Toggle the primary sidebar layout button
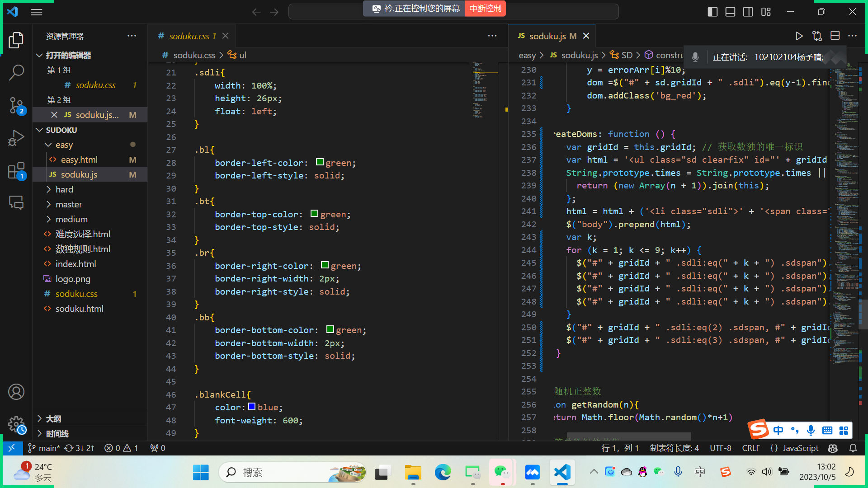The image size is (868, 488). click(712, 12)
